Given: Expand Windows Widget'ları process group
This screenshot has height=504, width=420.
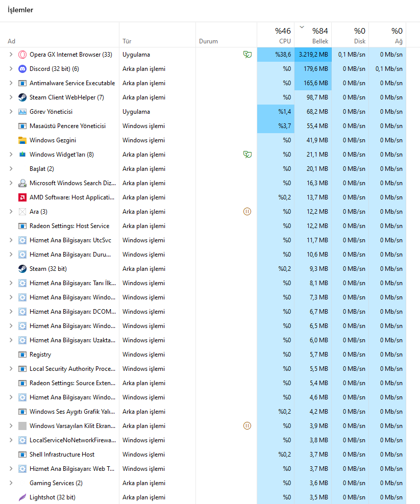Looking at the screenshot, I should click(11, 155).
